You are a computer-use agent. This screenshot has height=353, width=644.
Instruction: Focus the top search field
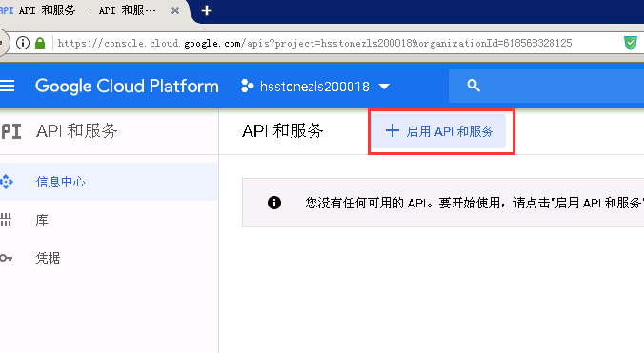[x=546, y=86]
